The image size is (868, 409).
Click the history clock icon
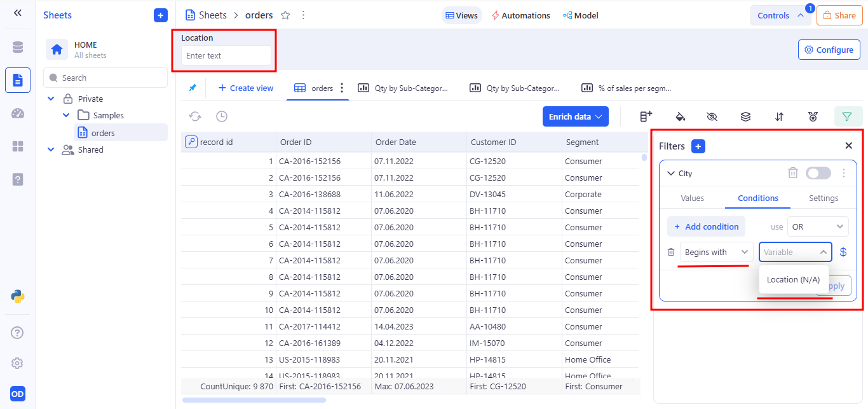(x=222, y=116)
